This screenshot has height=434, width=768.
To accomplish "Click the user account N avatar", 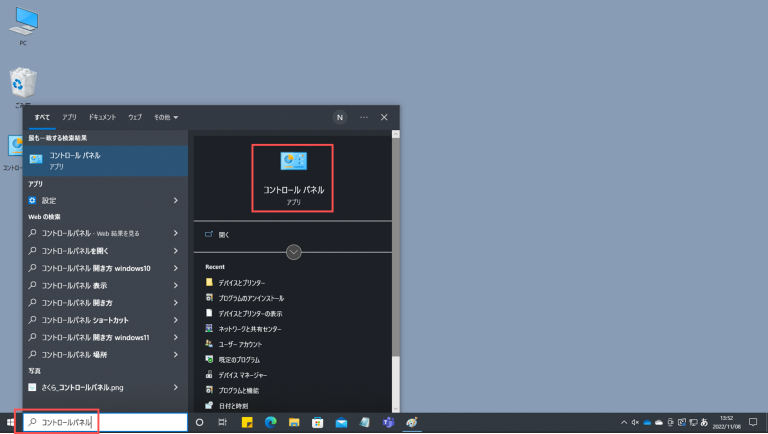I will 340,118.
